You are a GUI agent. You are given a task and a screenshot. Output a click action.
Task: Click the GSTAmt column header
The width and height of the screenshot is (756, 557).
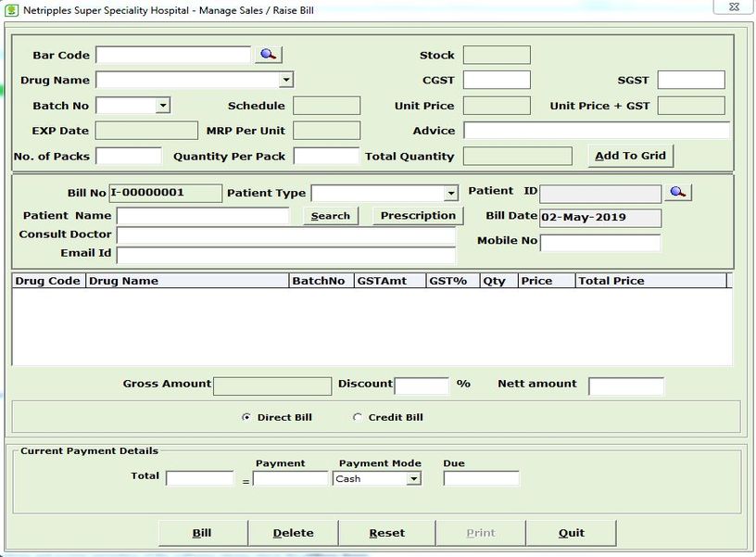tap(390, 281)
